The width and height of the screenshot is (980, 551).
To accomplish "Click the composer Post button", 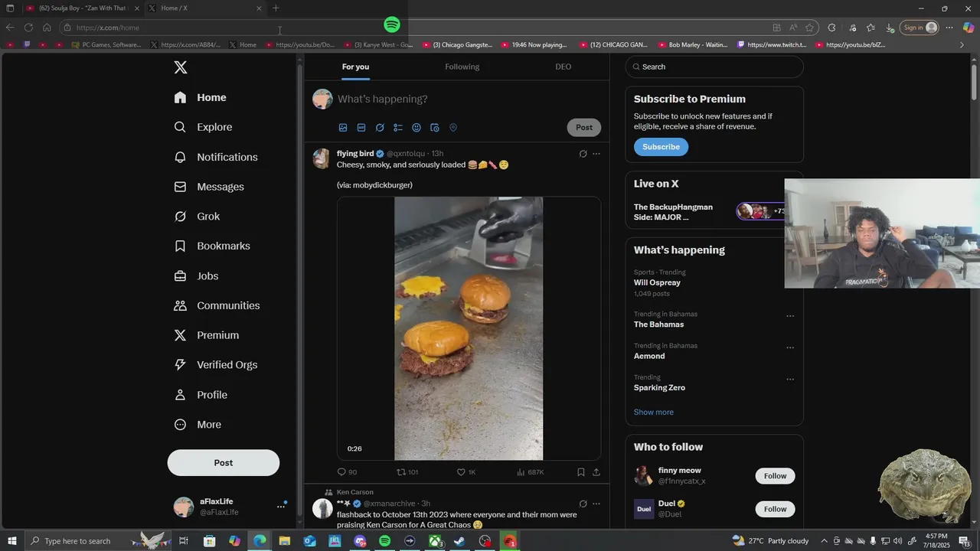I will [x=584, y=128].
